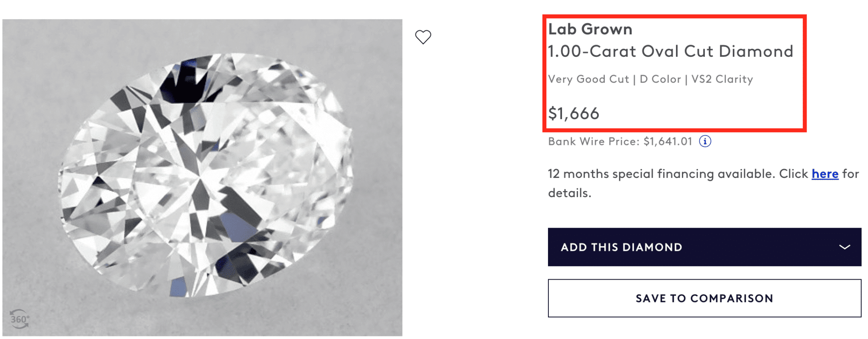Click the ADD THIS DIAMOND button label
The width and height of the screenshot is (868, 339).
coord(621,247)
